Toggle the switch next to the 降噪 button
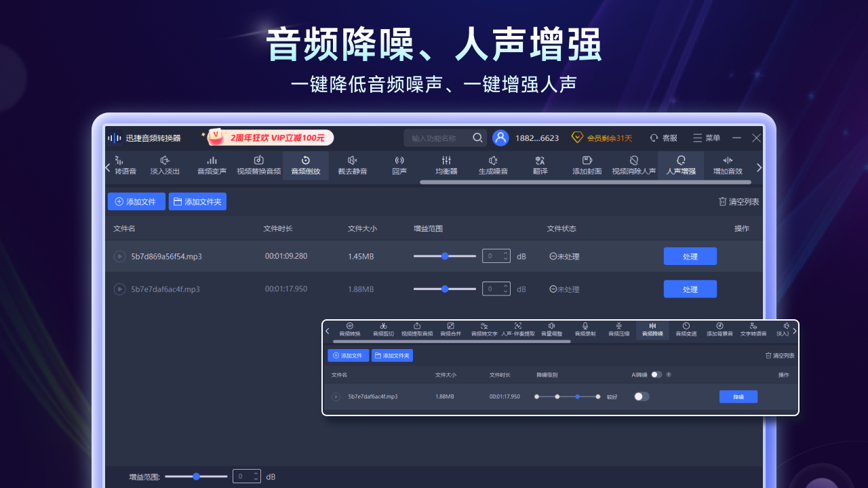Screen dimensions: 868x488 640,396
